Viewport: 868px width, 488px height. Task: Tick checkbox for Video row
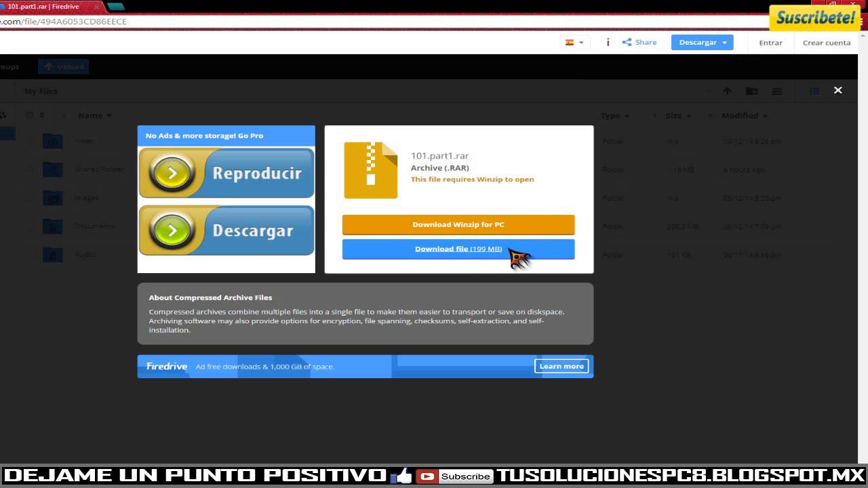click(x=29, y=141)
